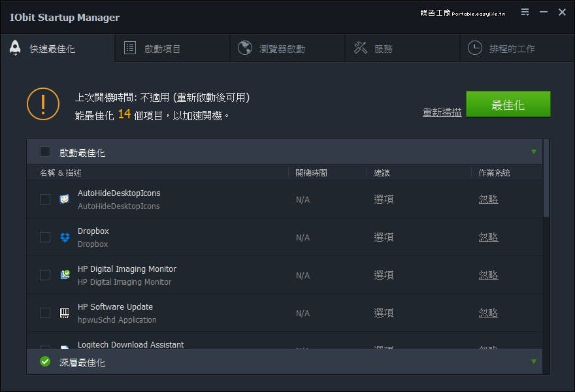575x392 pixels.
Task: Open 選項 dropdown for AutoHideDesktopIcons
Action: pos(384,199)
